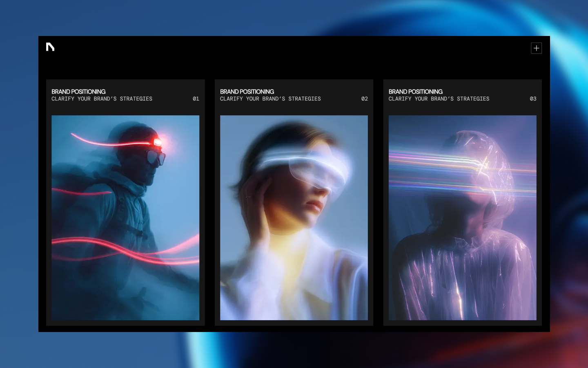
Task: Click the subtitle text in card 02
Action: coord(270,99)
